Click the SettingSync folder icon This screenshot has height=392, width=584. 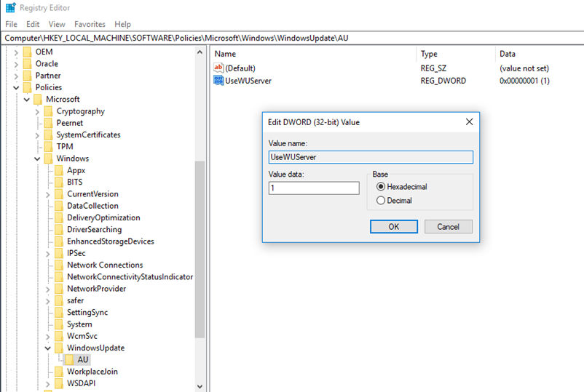coord(59,313)
